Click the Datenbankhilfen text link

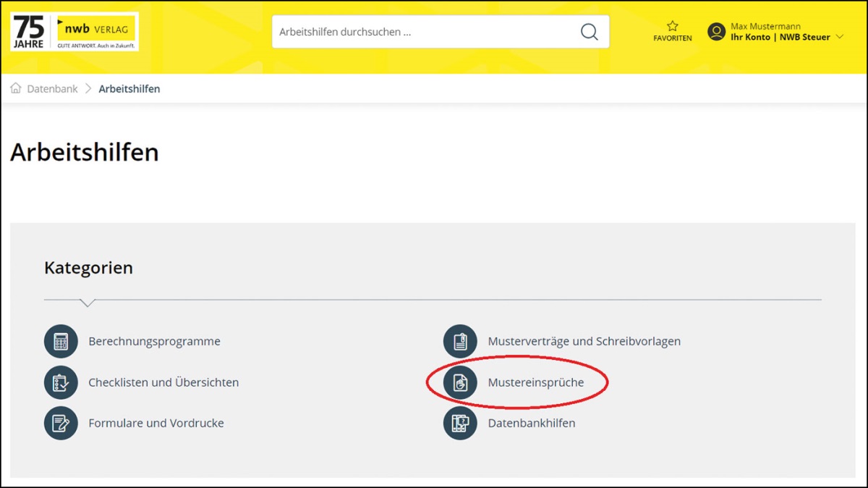point(532,424)
